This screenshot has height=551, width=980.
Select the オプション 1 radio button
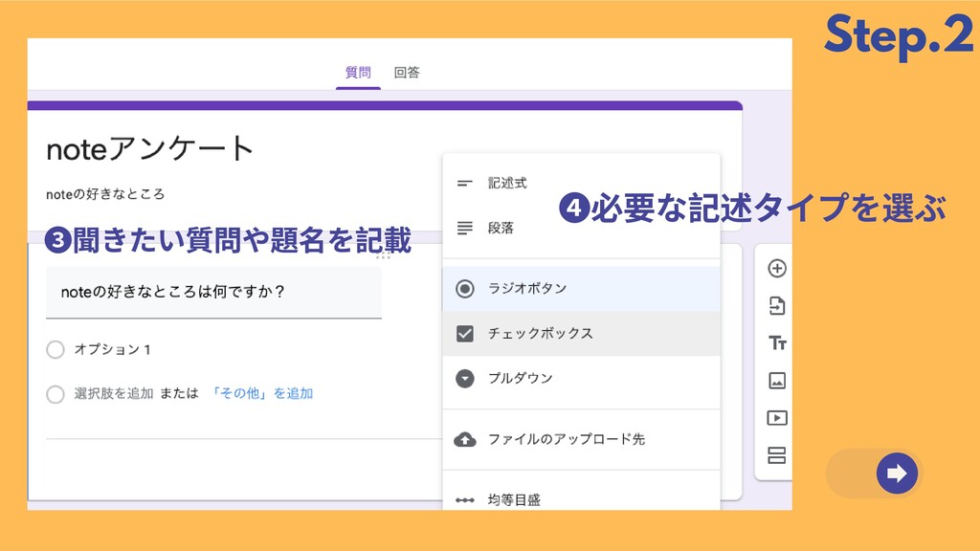click(x=56, y=349)
